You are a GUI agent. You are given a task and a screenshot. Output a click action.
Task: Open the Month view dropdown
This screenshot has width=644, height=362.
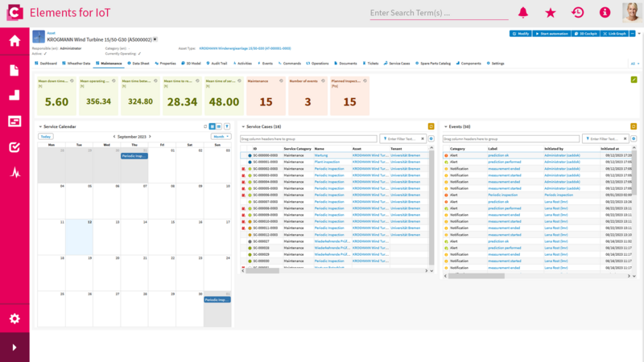coord(221,137)
